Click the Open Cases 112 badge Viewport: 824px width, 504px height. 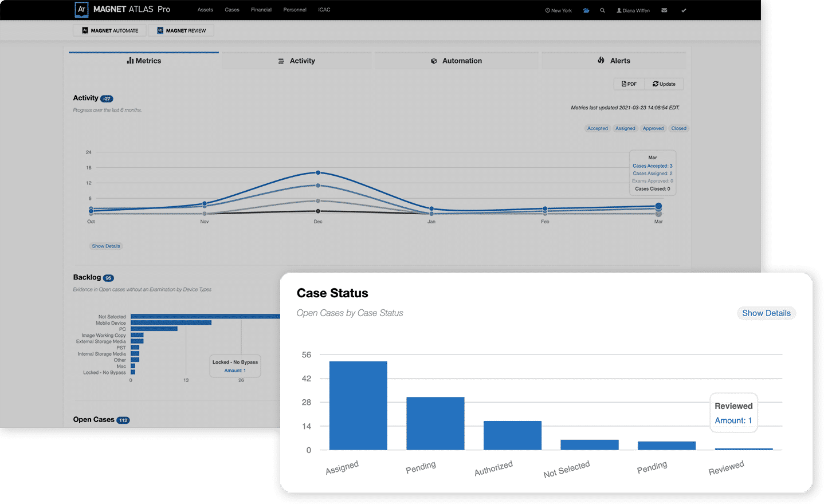point(123,420)
